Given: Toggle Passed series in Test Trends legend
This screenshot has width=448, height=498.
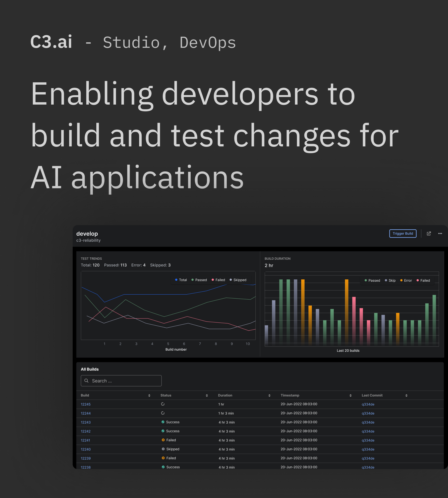Looking at the screenshot, I should 199,280.
